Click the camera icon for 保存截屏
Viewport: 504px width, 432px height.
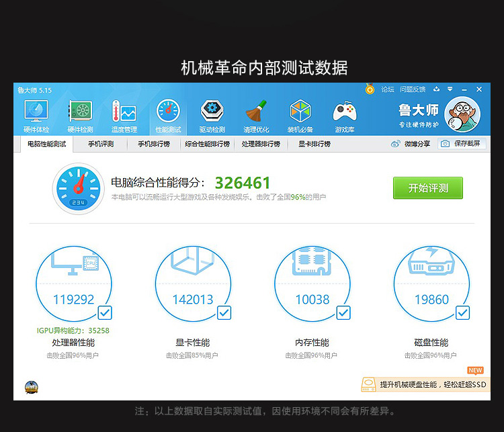pos(445,144)
